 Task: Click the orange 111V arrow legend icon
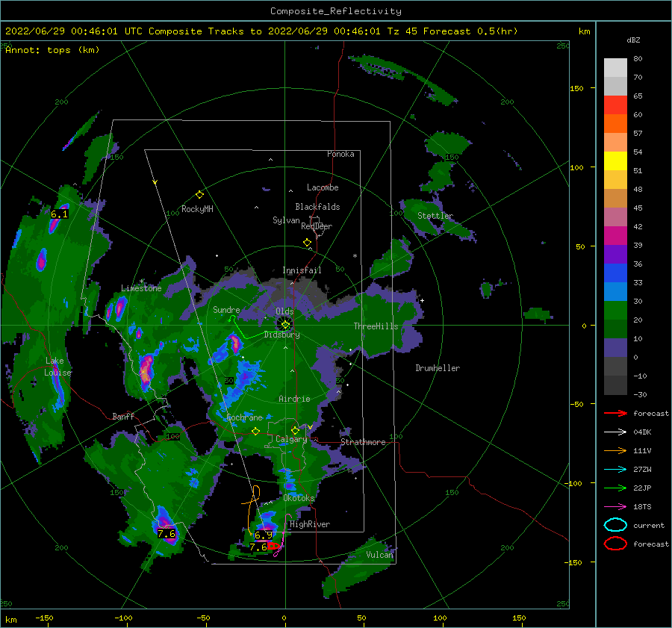616,450
